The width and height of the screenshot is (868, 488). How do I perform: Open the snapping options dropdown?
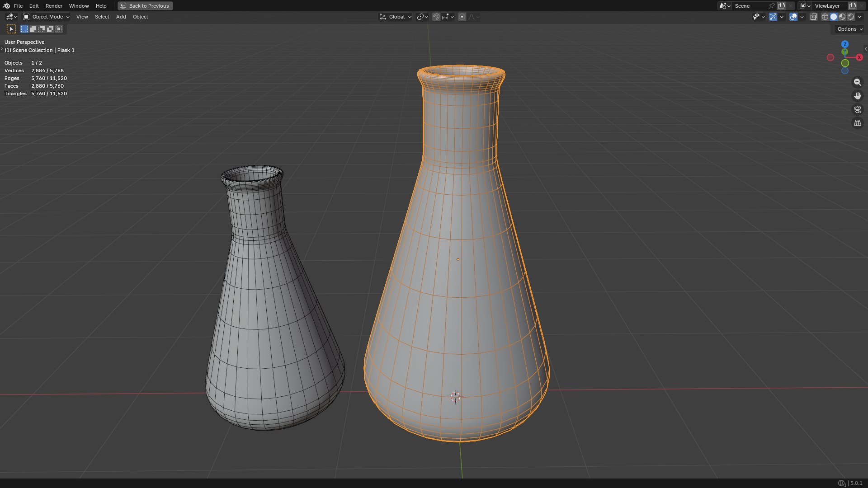tap(448, 17)
